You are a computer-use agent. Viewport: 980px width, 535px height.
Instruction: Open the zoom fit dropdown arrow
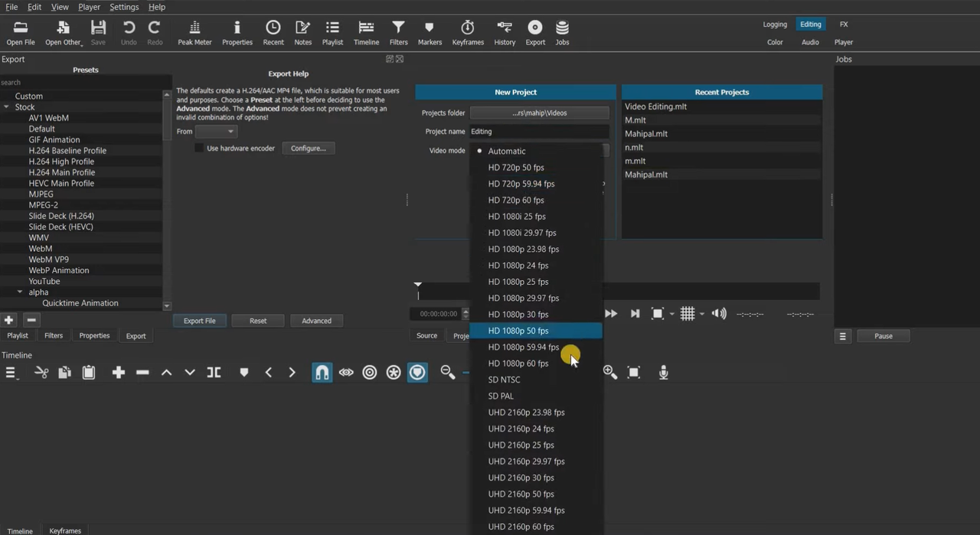click(x=672, y=314)
